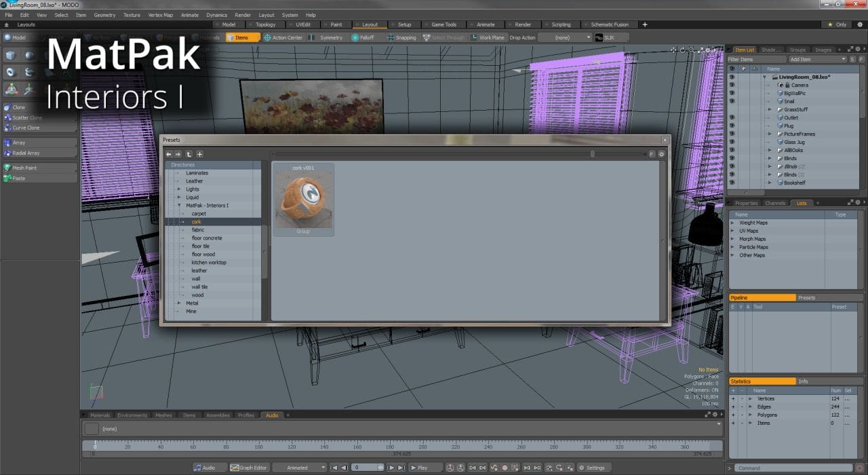868x475 pixels.
Task: Click the Action Center button
Action: (283, 37)
